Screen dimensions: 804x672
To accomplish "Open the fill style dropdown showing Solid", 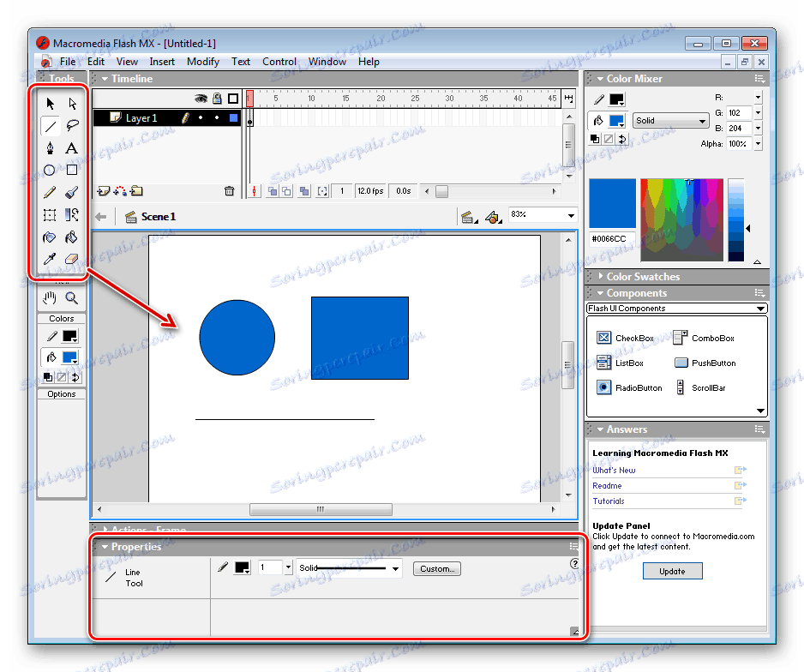I will (670, 120).
